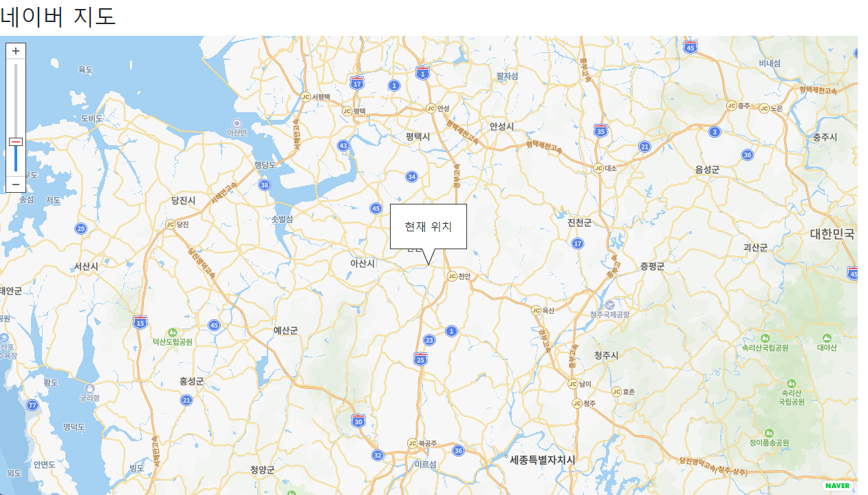This screenshot has height=495, width=868.
Task: Click the 괴산군 county label
Action: pos(755,248)
